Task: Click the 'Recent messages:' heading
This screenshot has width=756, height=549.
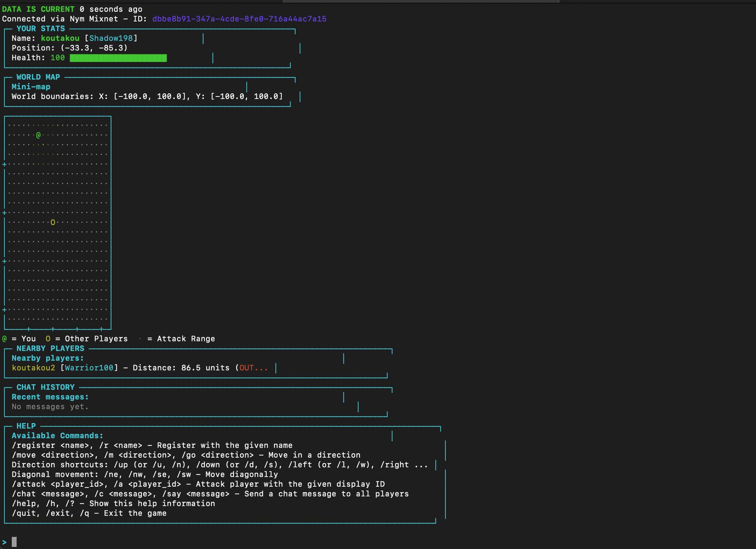Action: tap(50, 397)
